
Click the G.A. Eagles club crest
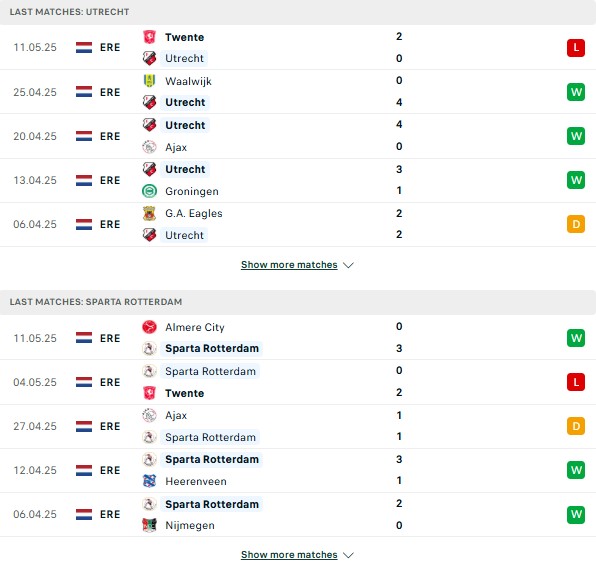149,213
